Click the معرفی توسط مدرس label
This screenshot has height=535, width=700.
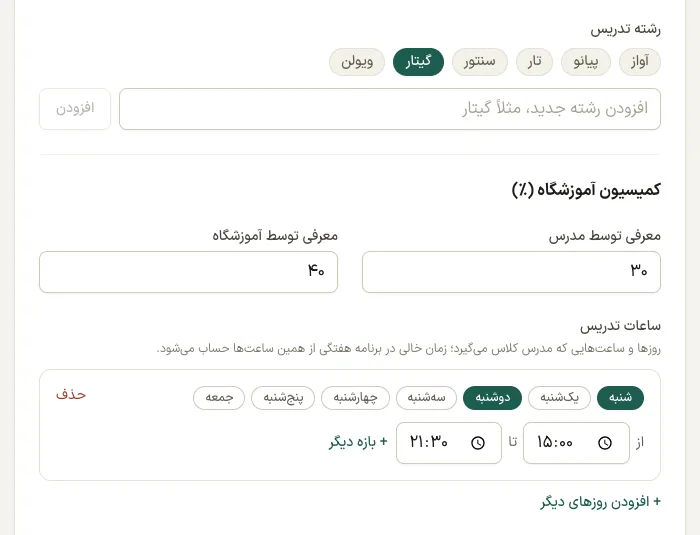tap(604, 235)
